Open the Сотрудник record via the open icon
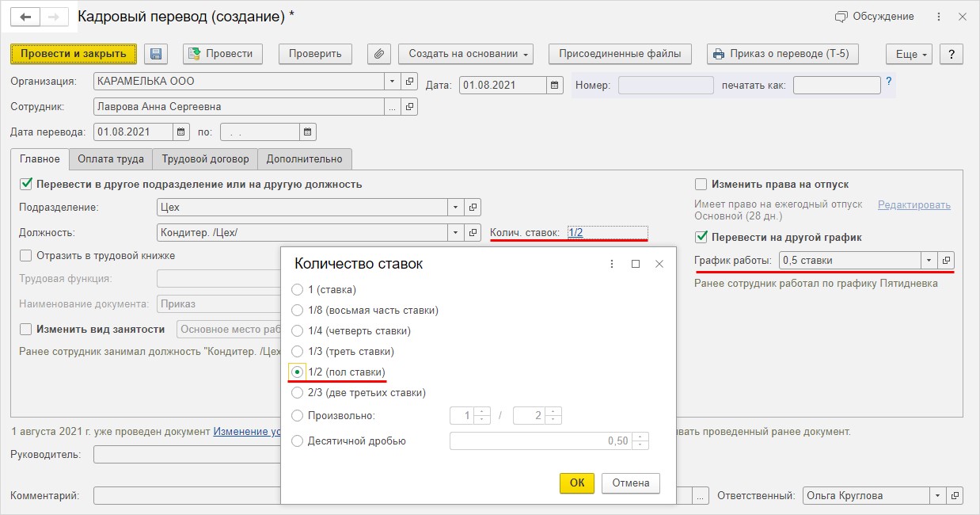Image resolution: width=980 pixels, height=515 pixels. tap(409, 106)
